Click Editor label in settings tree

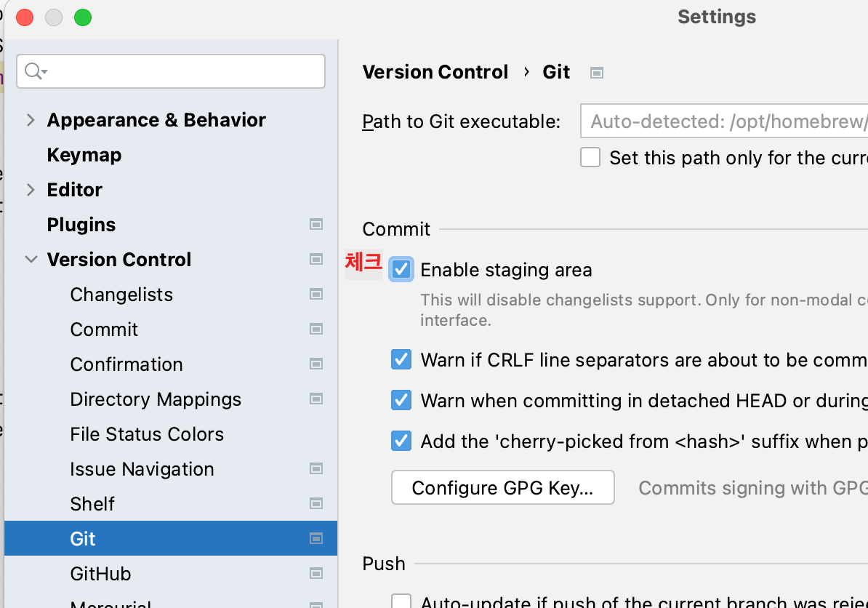click(x=74, y=190)
